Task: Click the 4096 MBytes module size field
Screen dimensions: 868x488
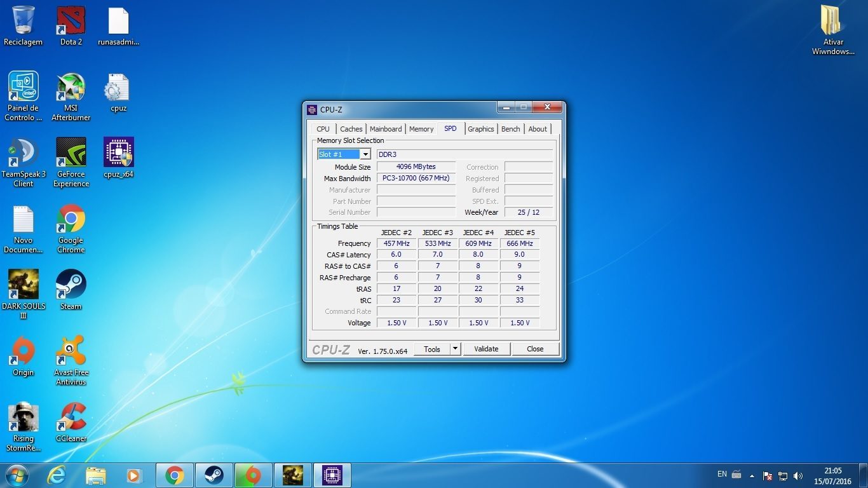Action: (416, 167)
